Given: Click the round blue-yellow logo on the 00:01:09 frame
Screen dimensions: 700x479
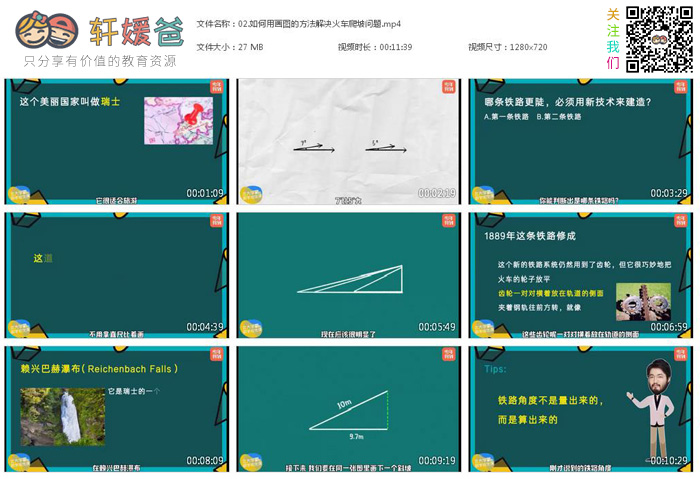Looking at the screenshot, I should click(x=19, y=195).
